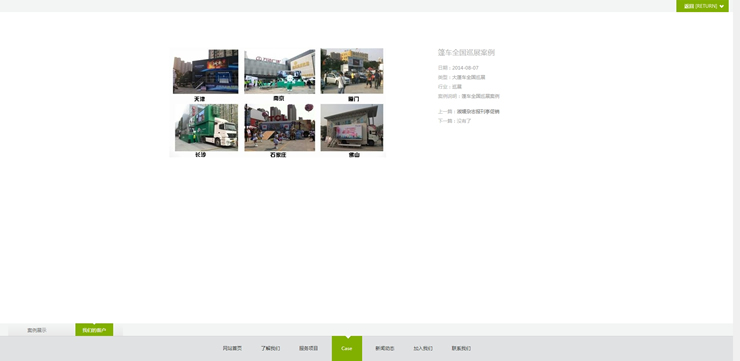Screen dimensions: 740x361
Task: Select the highlighted Case menu item
Action: [x=347, y=348]
